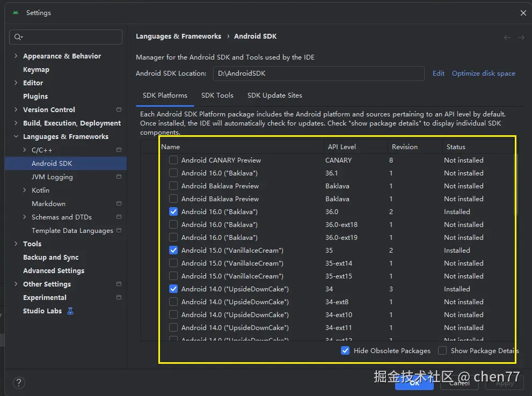Select Android Baklava Preview first row
Image resolution: width=532 pixels, height=396 pixels.
click(328, 186)
